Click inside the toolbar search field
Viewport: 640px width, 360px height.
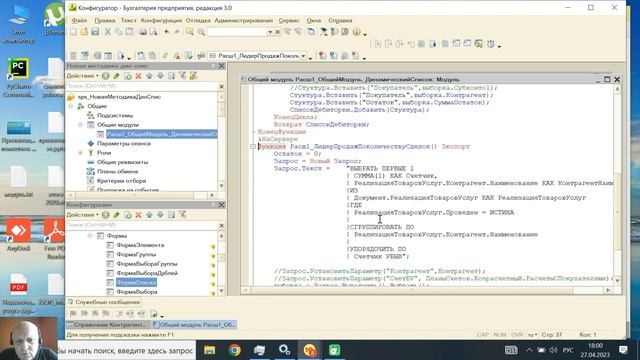pyautogui.click(x=237, y=32)
